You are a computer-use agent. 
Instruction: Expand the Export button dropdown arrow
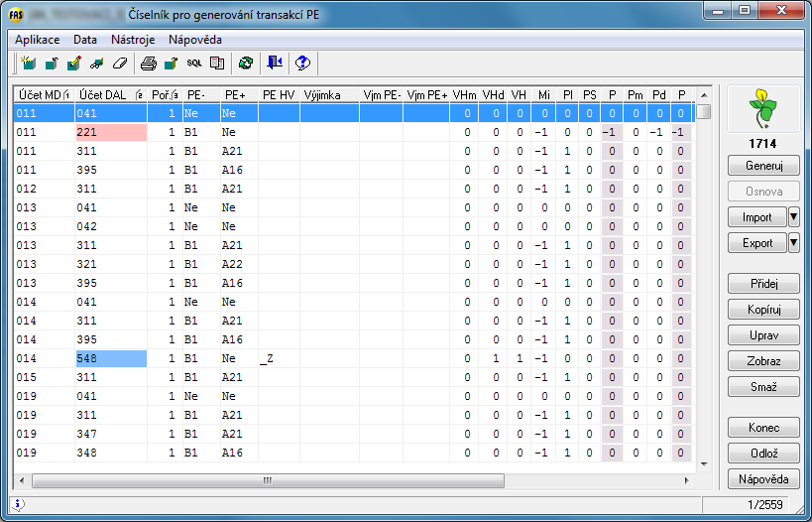(793, 243)
